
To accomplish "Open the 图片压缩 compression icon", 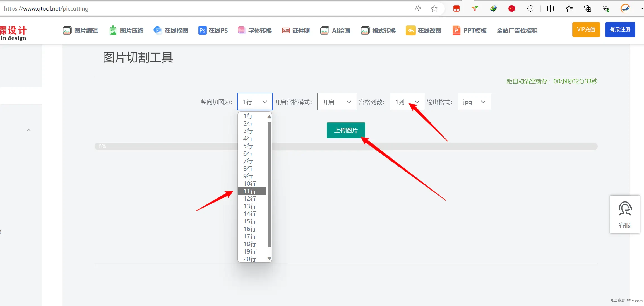I will pyautogui.click(x=113, y=30).
